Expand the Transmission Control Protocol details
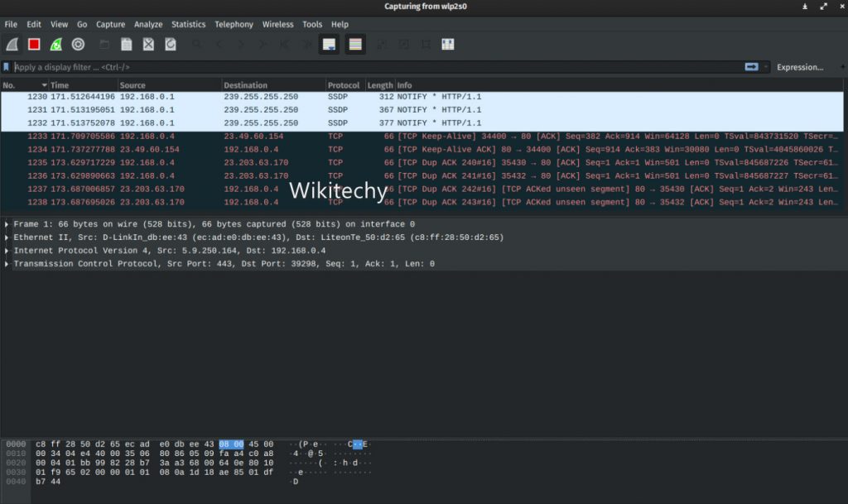 pyautogui.click(x=7, y=264)
